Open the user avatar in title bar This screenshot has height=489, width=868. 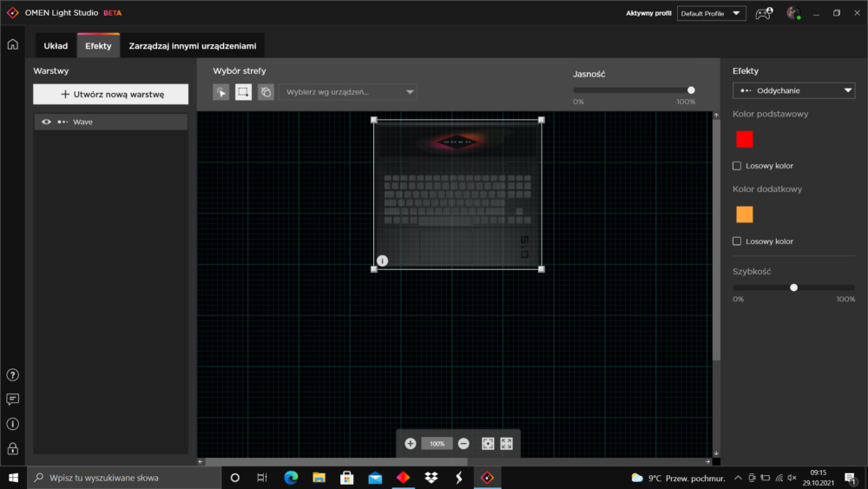tap(794, 13)
